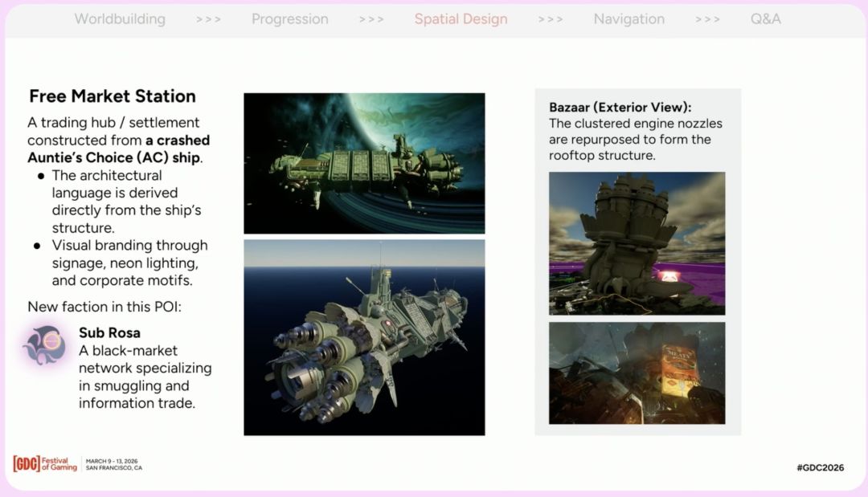Select the Progression section tab

pyautogui.click(x=289, y=18)
